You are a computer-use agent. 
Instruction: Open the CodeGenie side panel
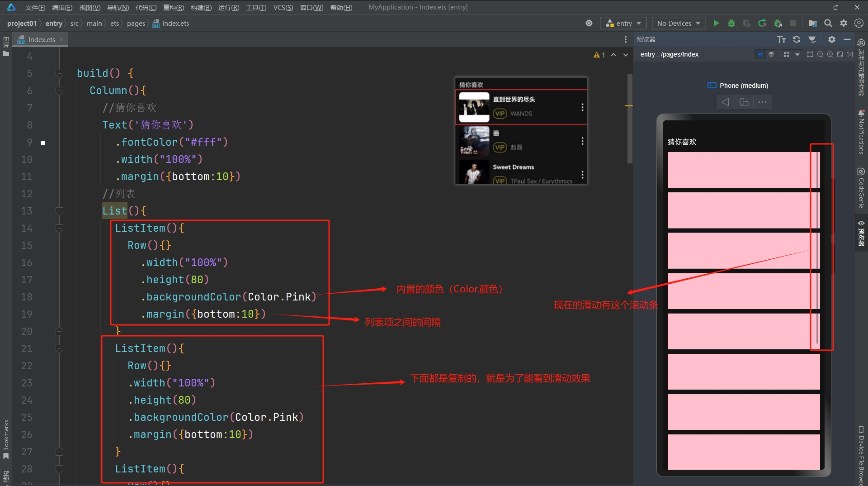(x=861, y=188)
